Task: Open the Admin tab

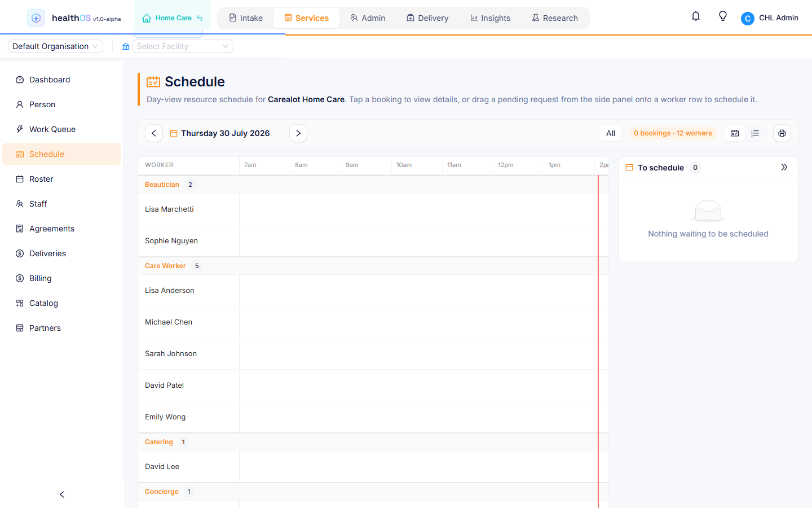Action: point(368,18)
